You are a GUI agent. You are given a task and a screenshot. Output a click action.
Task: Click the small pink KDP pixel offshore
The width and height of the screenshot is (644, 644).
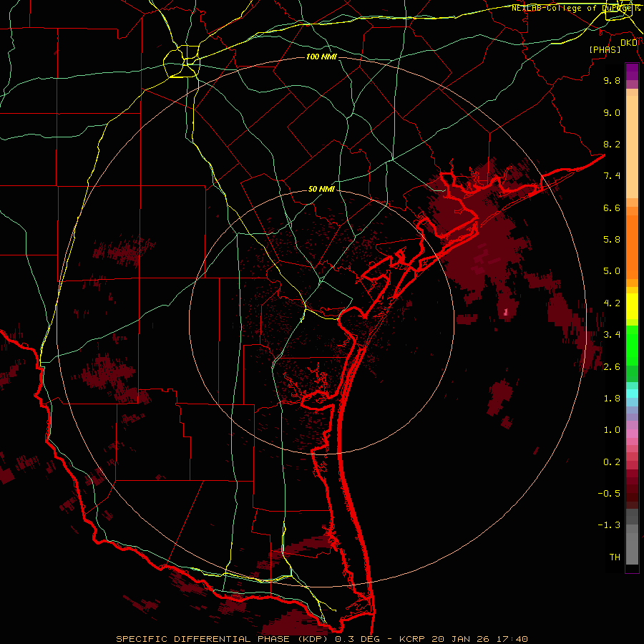point(506,312)
